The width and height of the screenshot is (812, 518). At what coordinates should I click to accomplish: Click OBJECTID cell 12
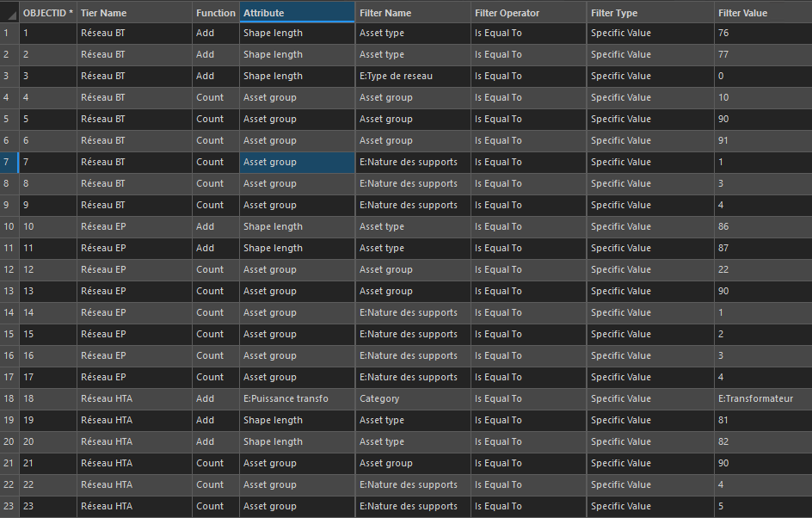pos(48,269)
